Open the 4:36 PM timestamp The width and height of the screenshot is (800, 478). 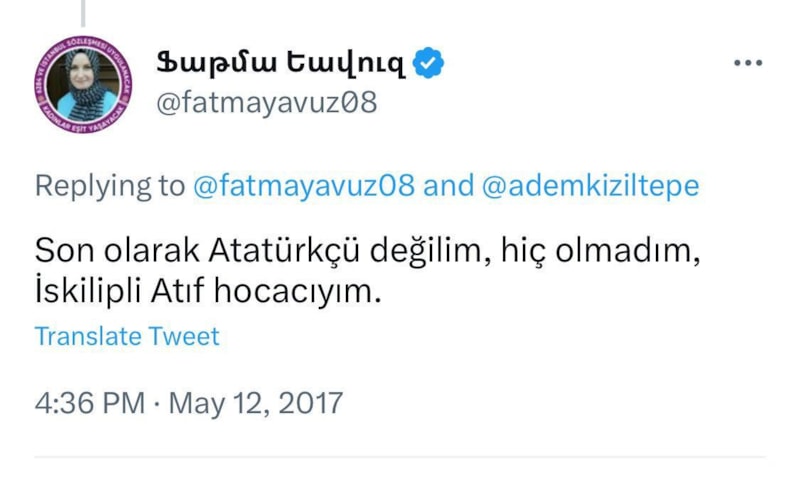90,403
